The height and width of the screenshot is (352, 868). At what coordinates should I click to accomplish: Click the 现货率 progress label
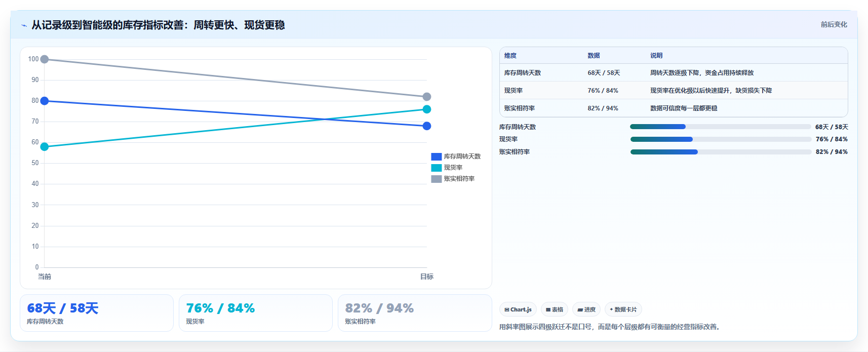(x=508, y=139)
